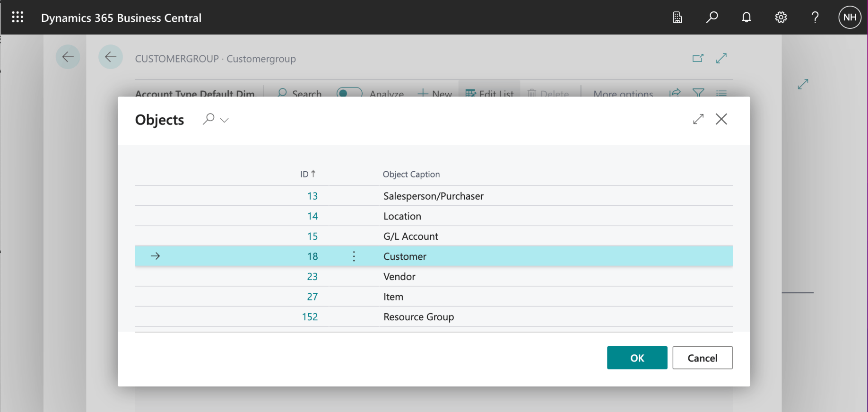868x412 pixels.
Task: Close the Objects dialog
Action: pyautogui.click(x=721, y=119)
